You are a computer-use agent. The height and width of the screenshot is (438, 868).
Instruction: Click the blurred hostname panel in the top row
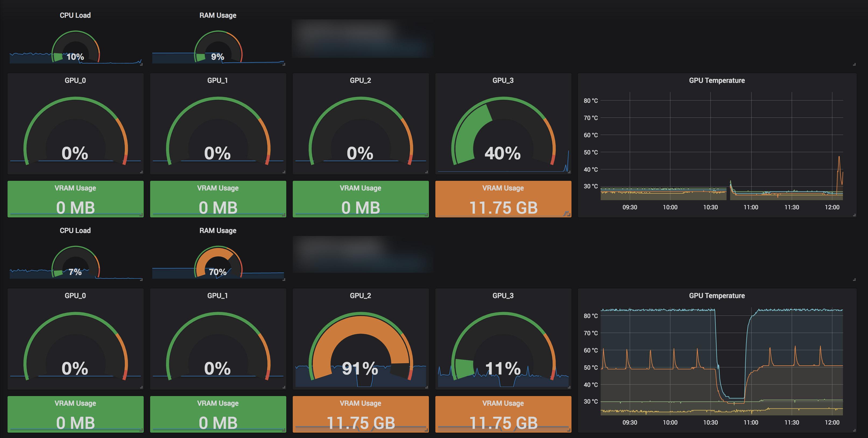362,40
